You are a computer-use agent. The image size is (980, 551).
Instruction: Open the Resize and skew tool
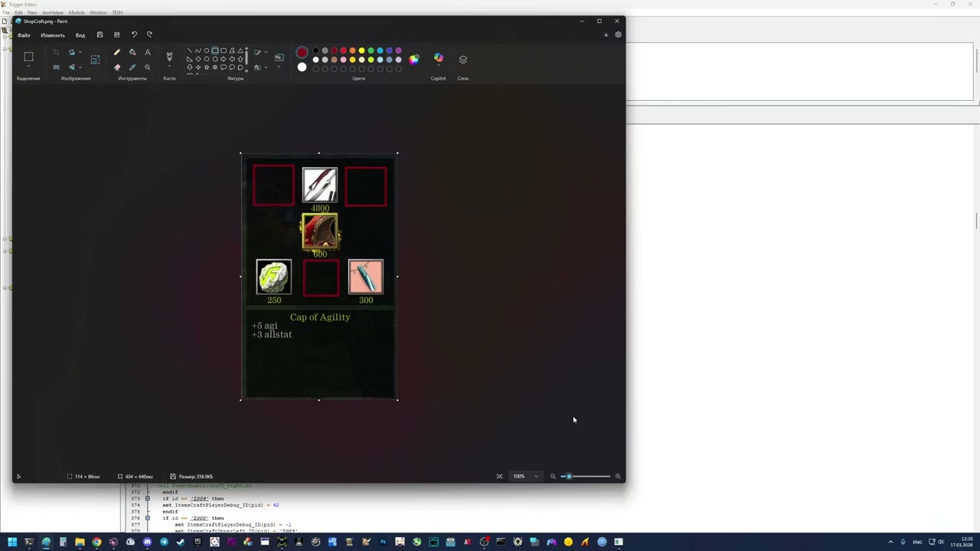(x=95, y=59)
